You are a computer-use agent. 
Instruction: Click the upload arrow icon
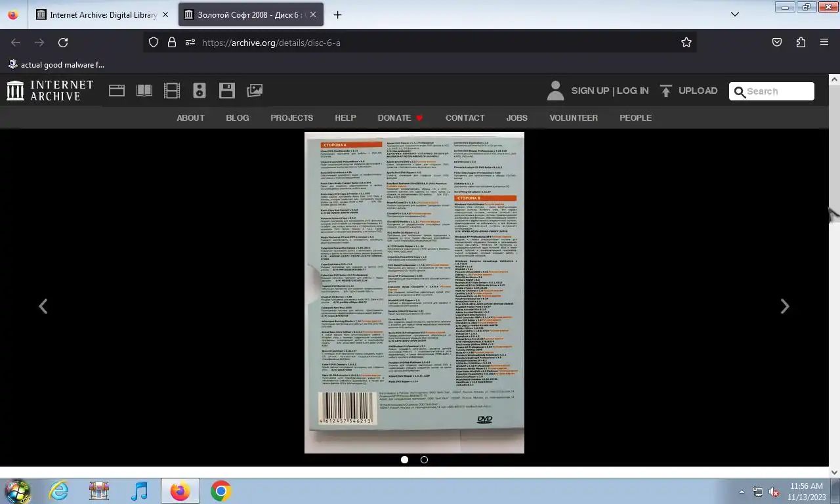tap(666, 91)
